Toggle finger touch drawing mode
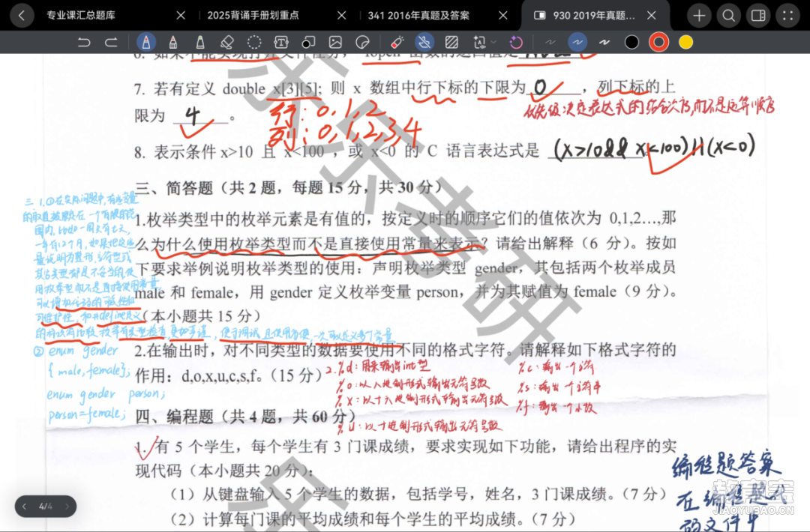Image resolution: width=810 pixels, height=532 pixels. coord(424,43)
